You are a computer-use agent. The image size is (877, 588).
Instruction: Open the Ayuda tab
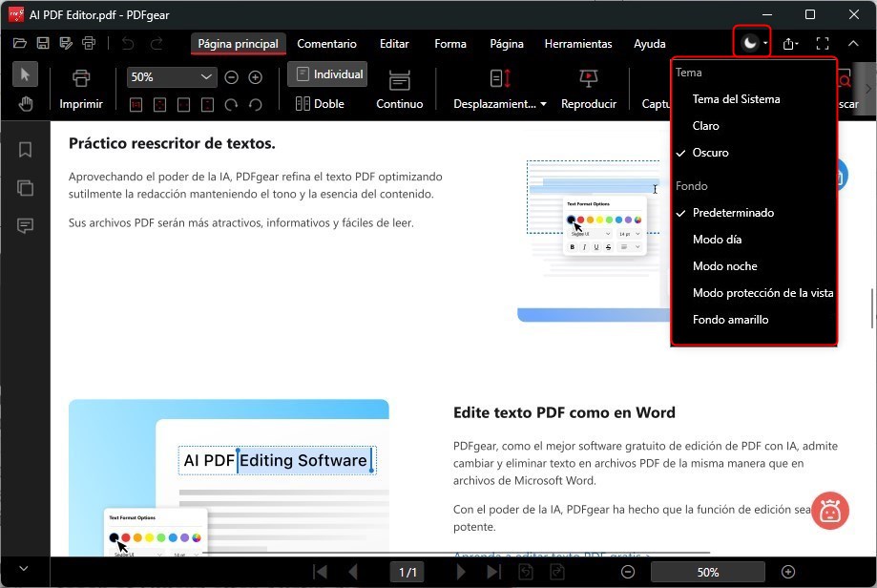click(649, 44)
